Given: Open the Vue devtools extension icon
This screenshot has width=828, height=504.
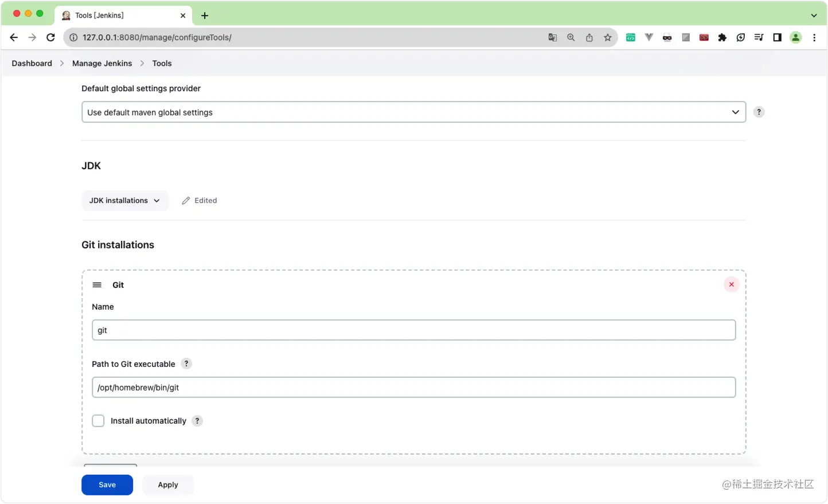Looking at the screenshot, I should click(649, 37).
